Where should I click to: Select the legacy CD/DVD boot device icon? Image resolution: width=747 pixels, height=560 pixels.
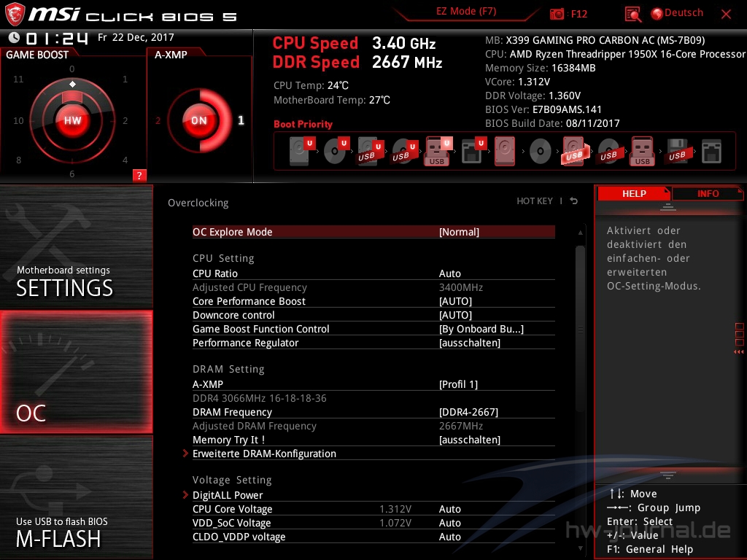point(541,152)
